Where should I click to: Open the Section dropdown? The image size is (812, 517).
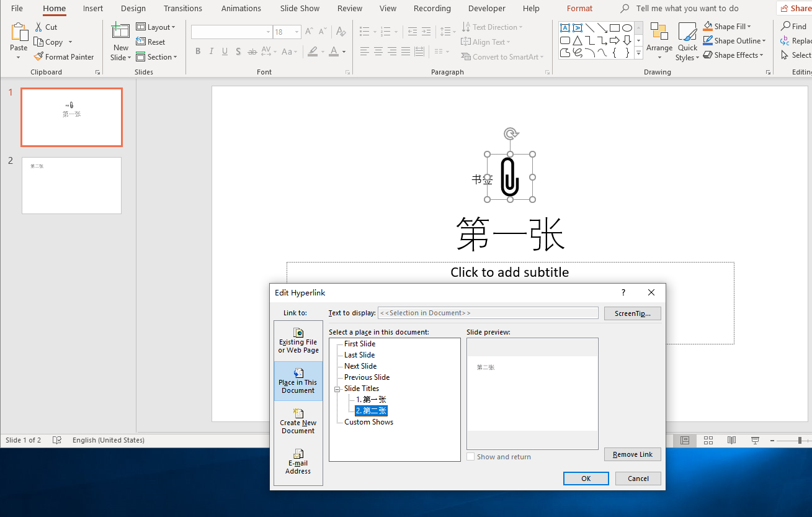click(156, 56)
